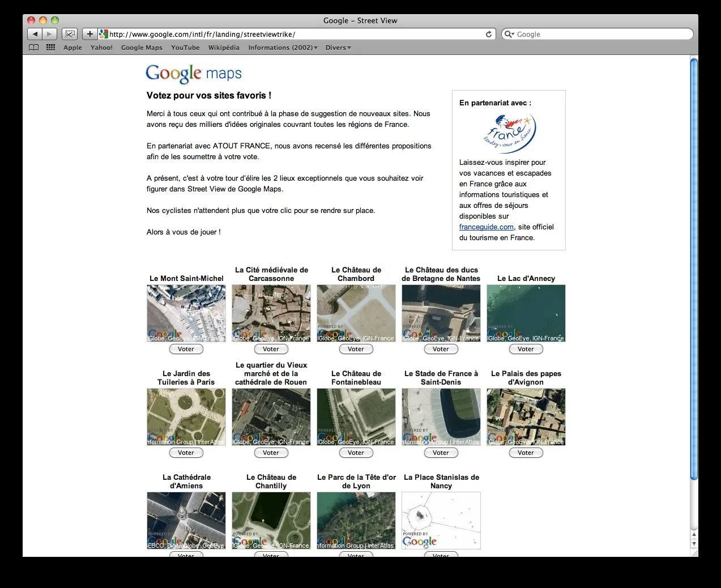Viewport: 721px width, 588px height.
Task: Add bookmark with plus button
Action: [x=89, y=34]
